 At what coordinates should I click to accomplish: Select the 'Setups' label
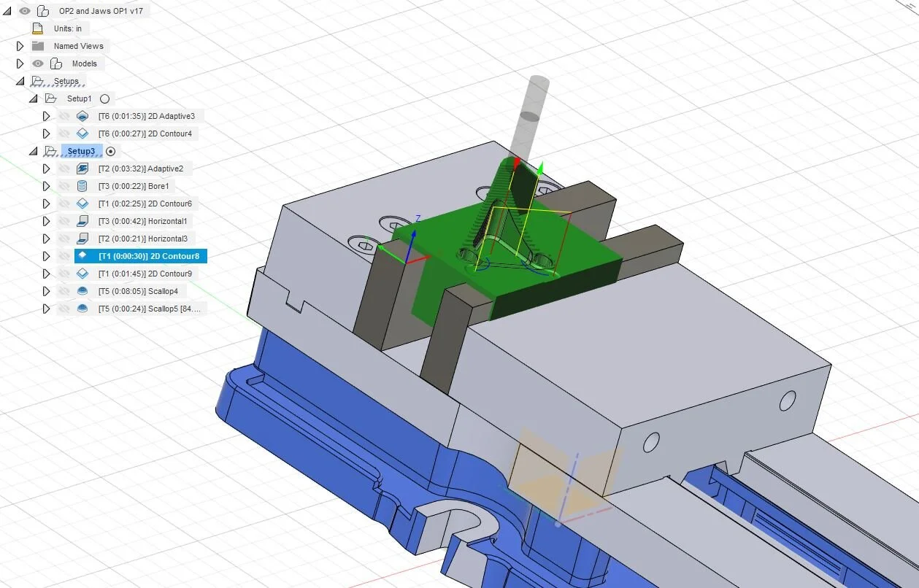click(x=66, y=81)
